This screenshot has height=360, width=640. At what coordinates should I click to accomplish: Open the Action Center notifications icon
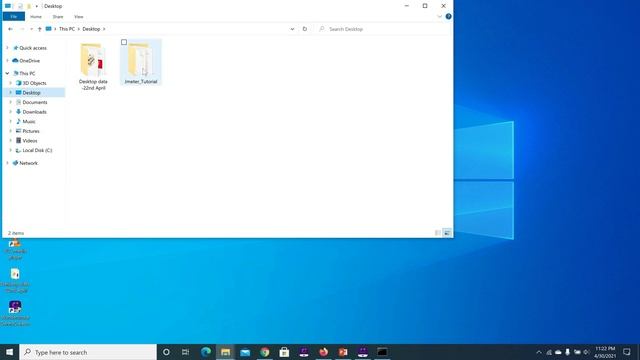tap(627, 352)
